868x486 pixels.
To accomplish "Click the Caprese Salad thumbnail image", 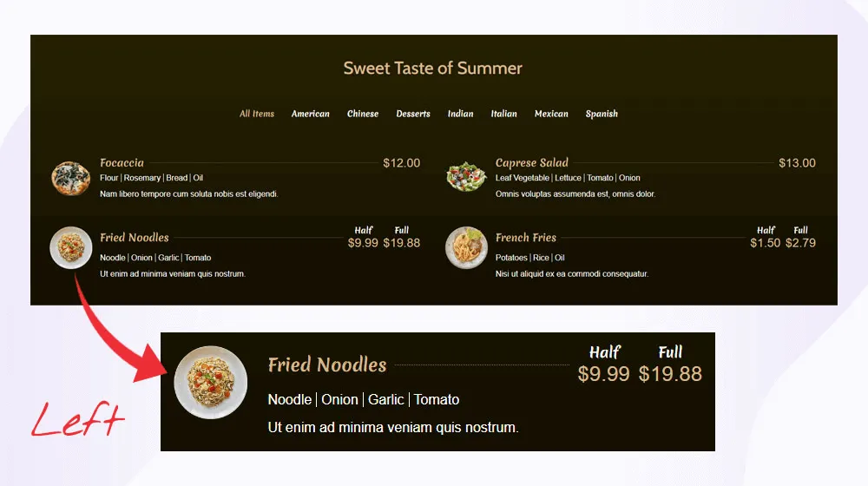I will tap(466, 177).
